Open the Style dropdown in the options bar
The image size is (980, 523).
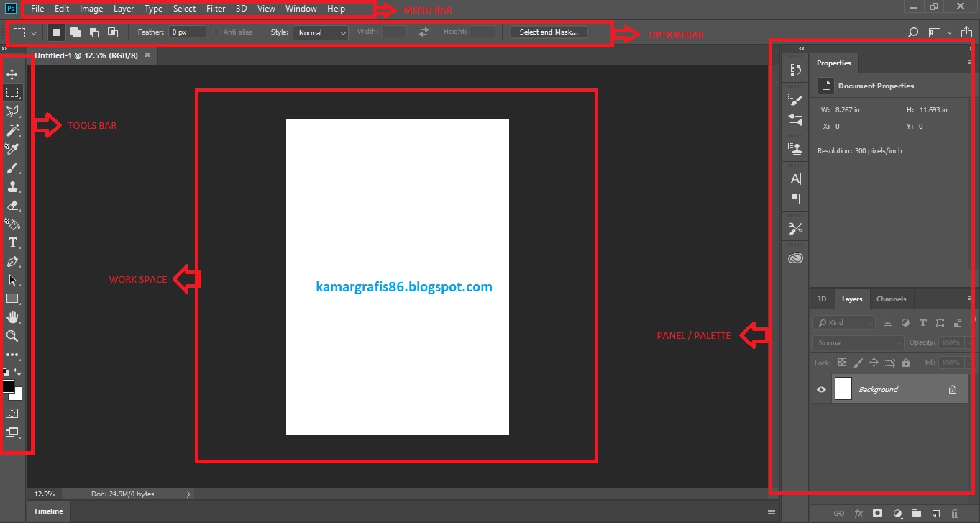pos(320,32)
